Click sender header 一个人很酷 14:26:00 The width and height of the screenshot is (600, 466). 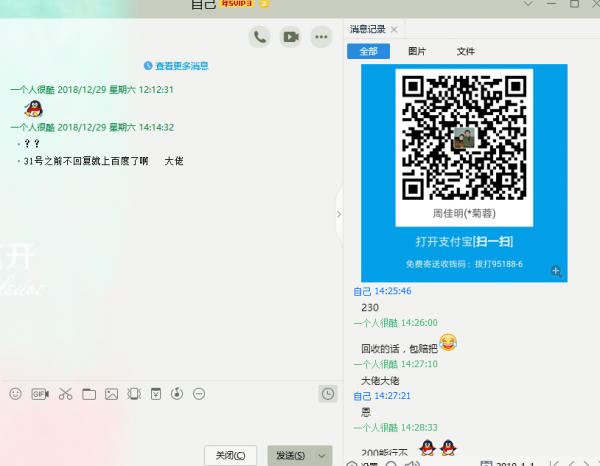click(x=395, y=323)
